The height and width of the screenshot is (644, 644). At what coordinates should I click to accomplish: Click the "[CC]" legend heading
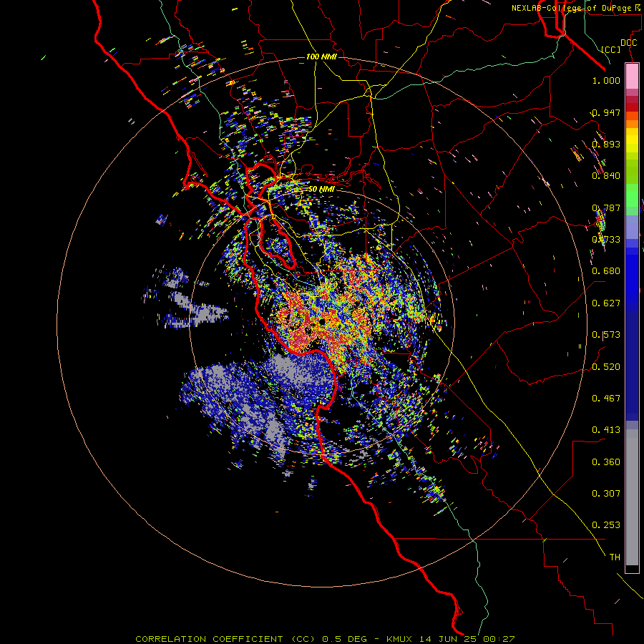pyautogui.click(x=611, y=49)
